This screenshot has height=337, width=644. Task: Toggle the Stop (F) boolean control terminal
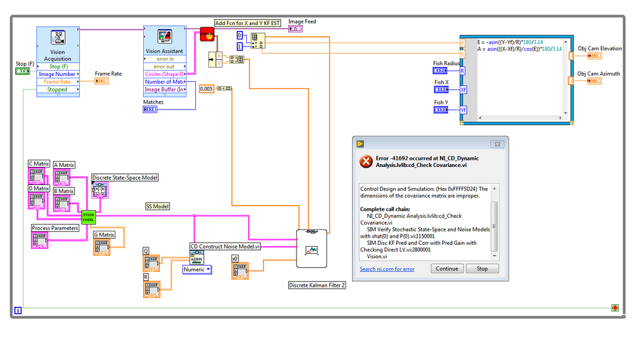pos(23,71)
